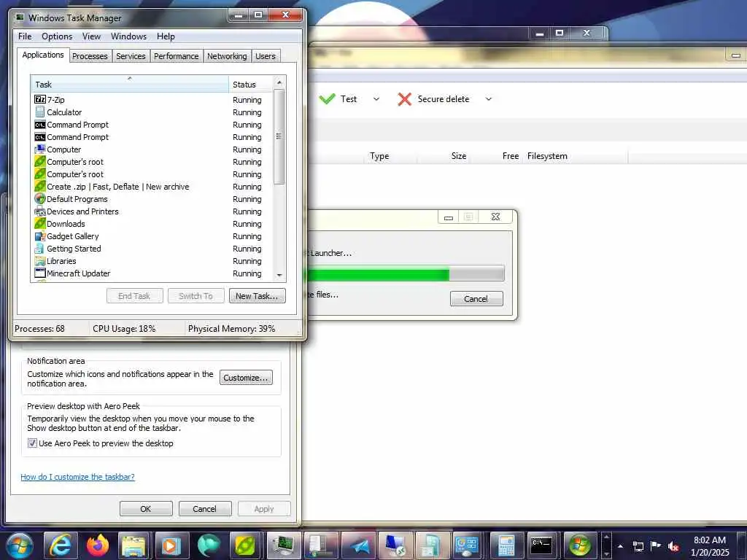Click the task list scroll-down arrow
The image size is (747, 560).
279,275
